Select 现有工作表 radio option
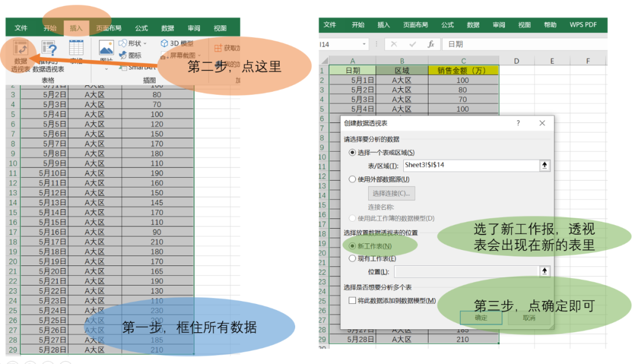The width and height of the screenshot is (635, 364). click(x=352, y=258)
